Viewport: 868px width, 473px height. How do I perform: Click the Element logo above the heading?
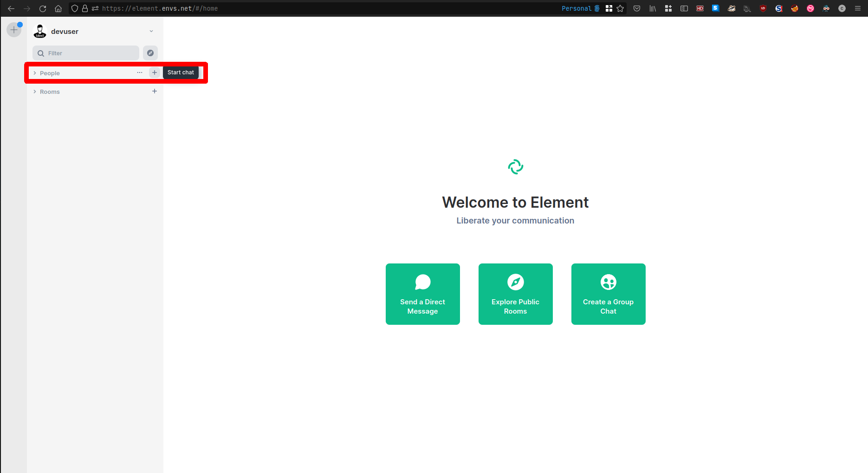coord(516,167)
